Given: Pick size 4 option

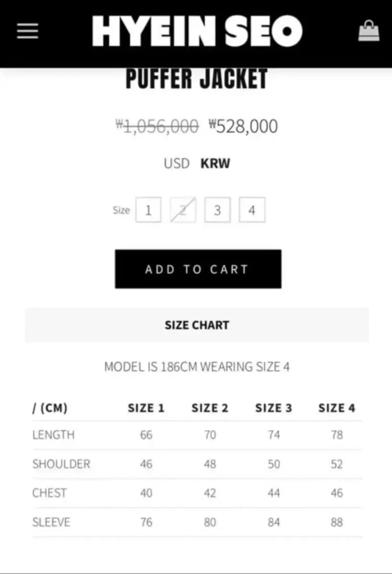Looking at the screenshot, I should click(x=252, y=210).
